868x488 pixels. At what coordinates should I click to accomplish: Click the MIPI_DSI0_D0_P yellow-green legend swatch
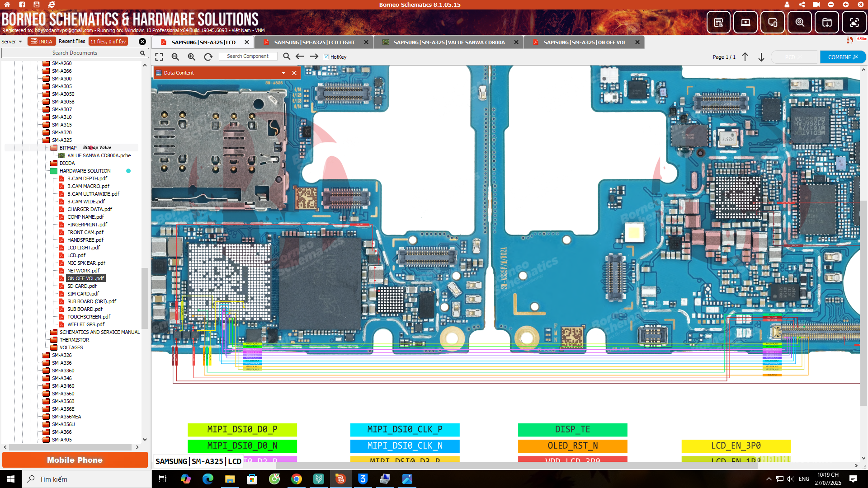242,429
